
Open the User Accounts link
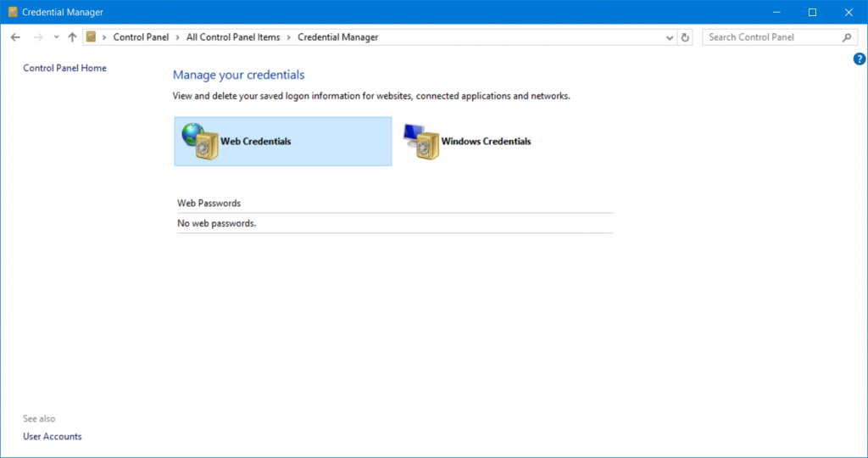tap(53, 437)
